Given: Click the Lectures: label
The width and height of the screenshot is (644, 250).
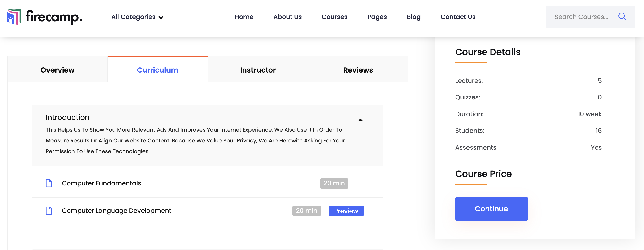Looking at the screenshot, I should point(469,81).
